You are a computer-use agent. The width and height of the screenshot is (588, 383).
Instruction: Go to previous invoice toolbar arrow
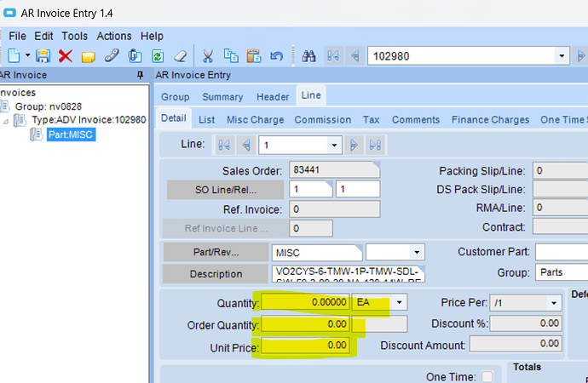355,56
